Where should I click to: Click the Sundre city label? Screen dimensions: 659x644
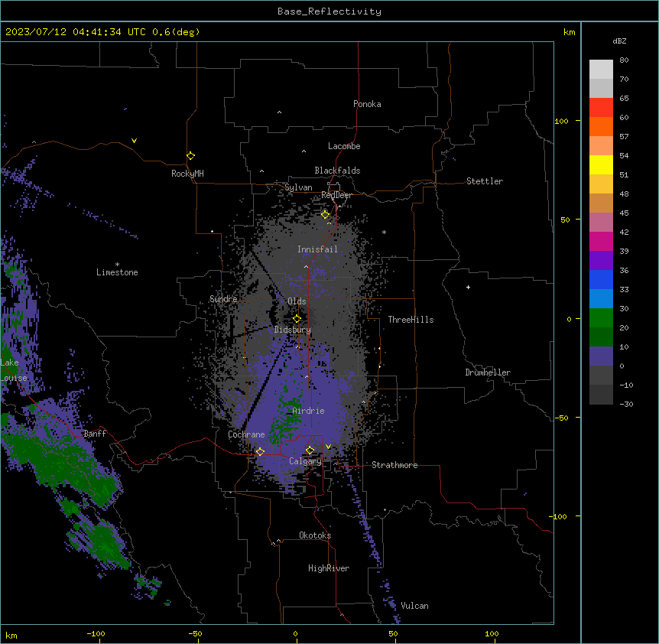pyautogui.click(x=223, y=299)
